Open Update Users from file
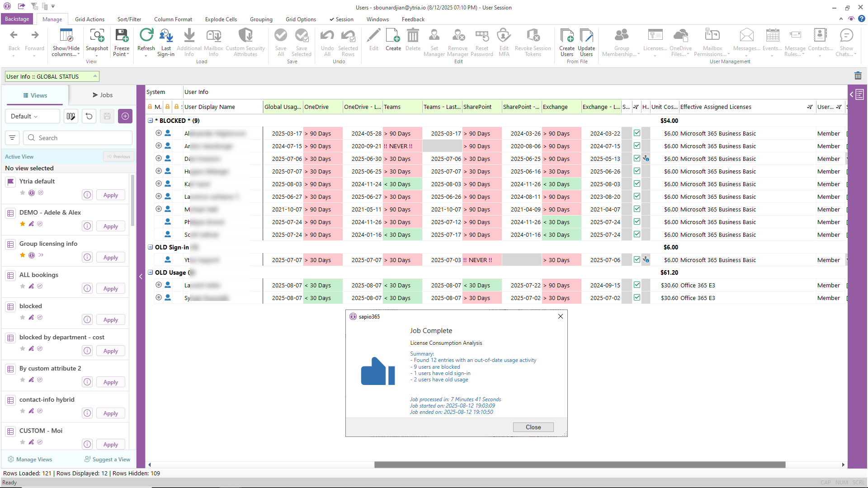The height and width of the screenshot is (488, 868). (x=586, y=42)
